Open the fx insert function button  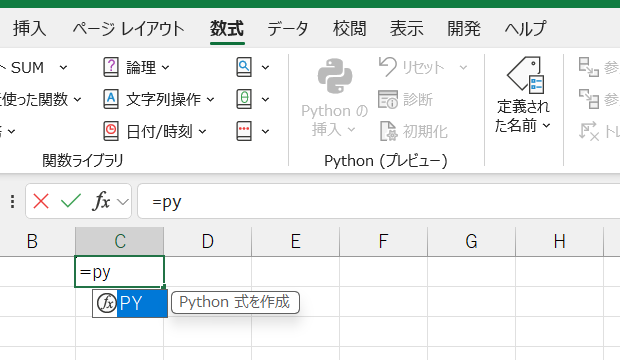(x=102, y=201)
